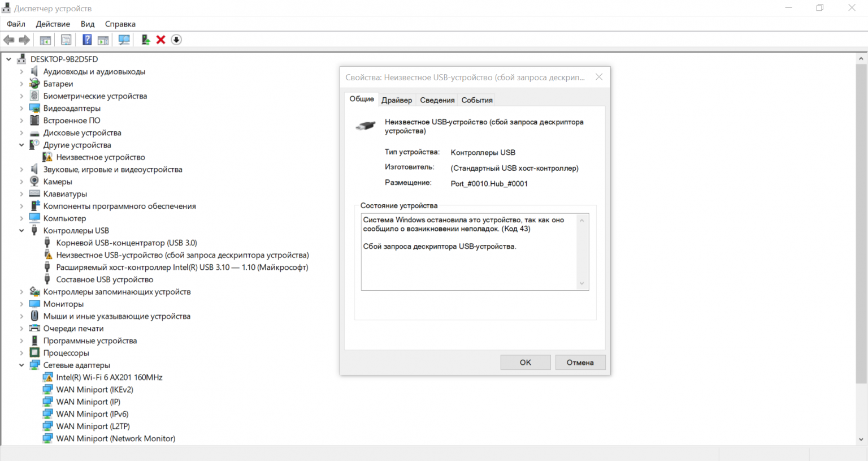
Task: Select the fingerprint icon of Биометрические устройства
Action: 34,96
